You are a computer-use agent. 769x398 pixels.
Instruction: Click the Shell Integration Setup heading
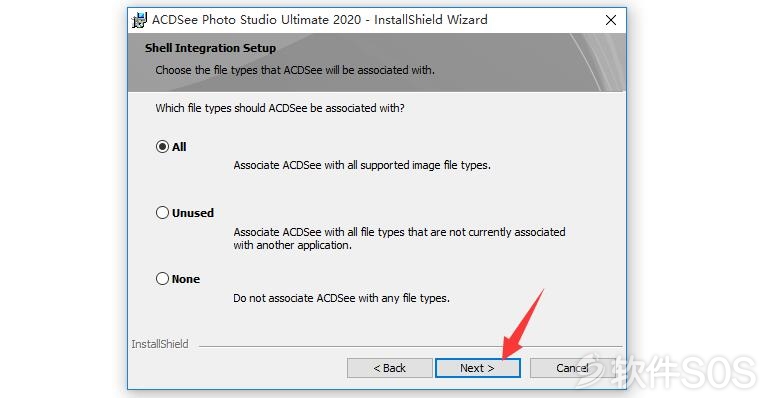click(x=210, y=48)
